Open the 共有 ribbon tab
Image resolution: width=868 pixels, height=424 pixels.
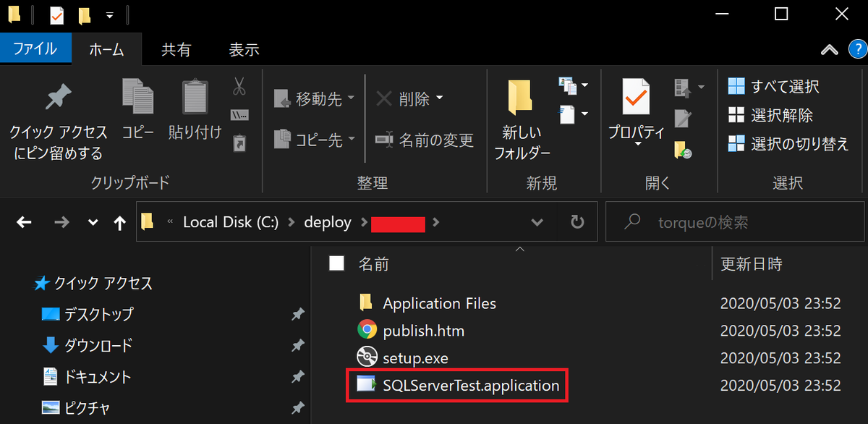coord(176,50)
